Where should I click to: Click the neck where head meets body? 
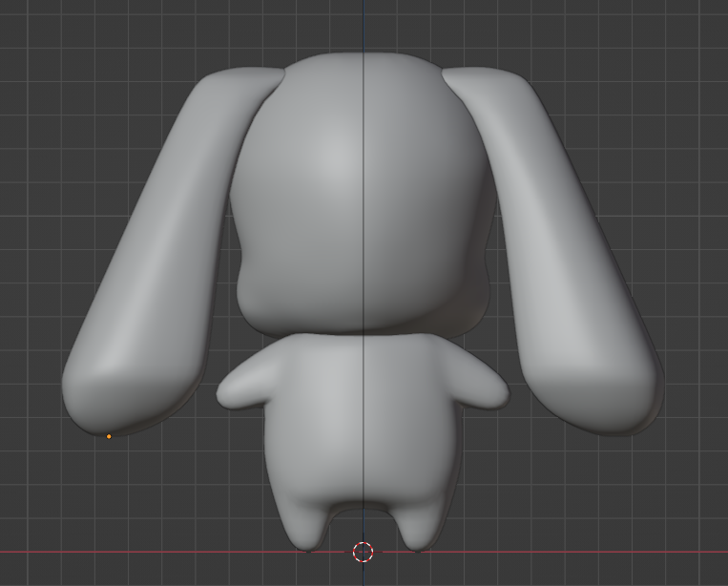click(x=363, y=334)
